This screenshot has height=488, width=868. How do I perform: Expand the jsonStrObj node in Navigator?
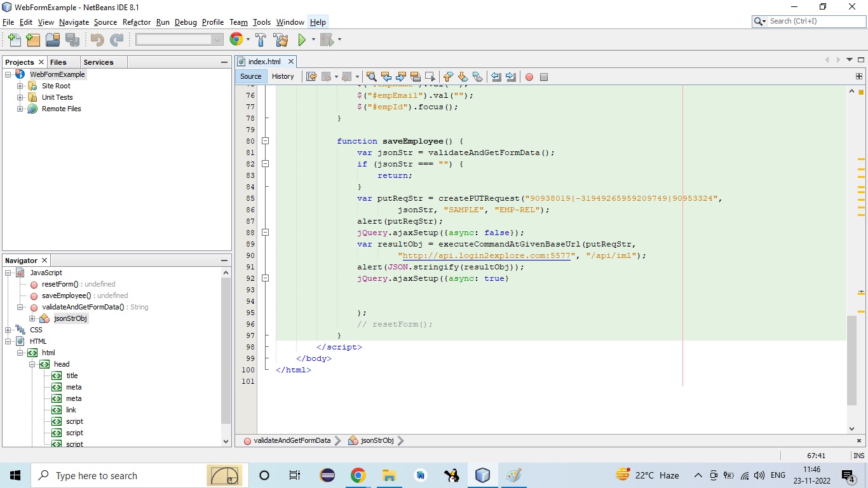32,318
